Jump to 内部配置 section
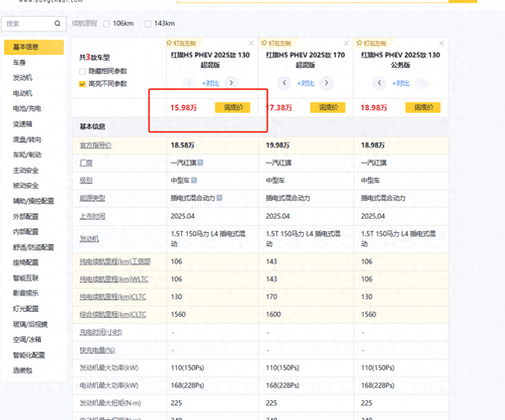The width and height of the screenshot is (505, 420). point(26,232)
